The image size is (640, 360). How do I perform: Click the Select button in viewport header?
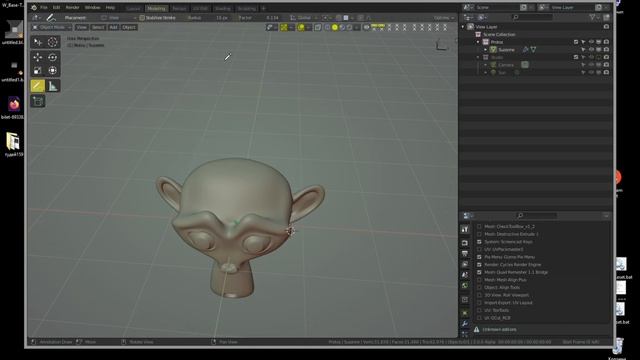click(98, 27)
